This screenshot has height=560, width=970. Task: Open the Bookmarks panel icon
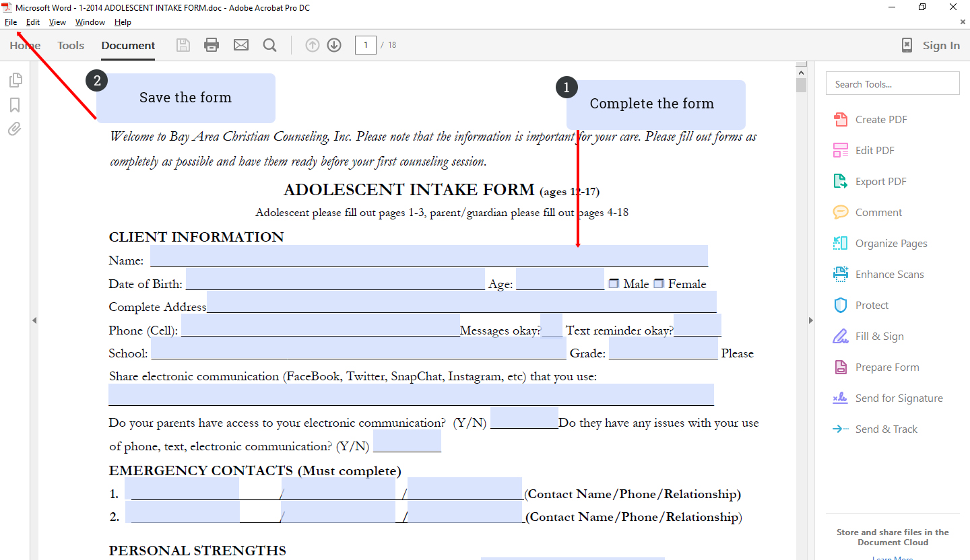click(15, 104)
